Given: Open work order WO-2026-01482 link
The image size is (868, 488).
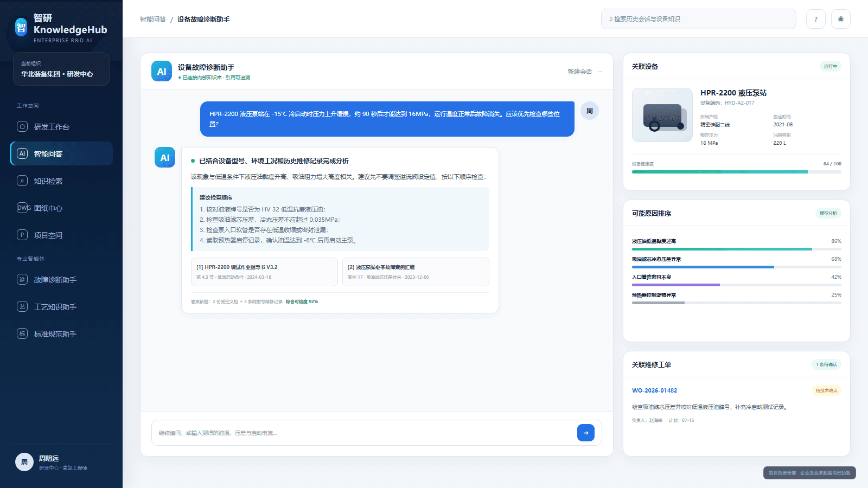Looking at the screenshot, I should (654, 390).
